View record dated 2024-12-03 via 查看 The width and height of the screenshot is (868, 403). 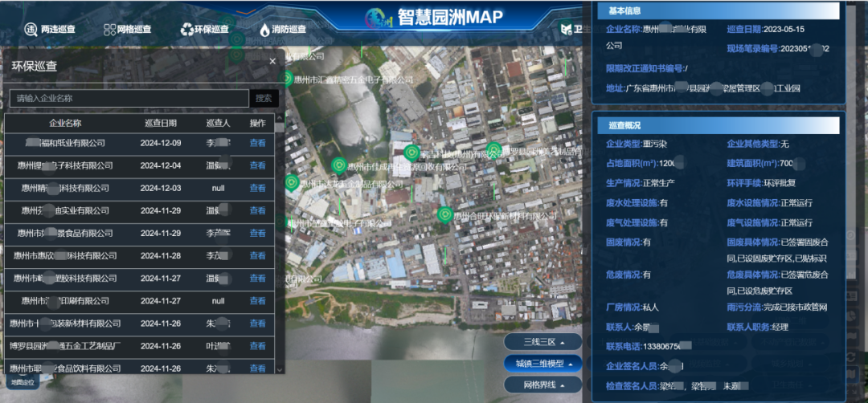click(x=257, y=188)
